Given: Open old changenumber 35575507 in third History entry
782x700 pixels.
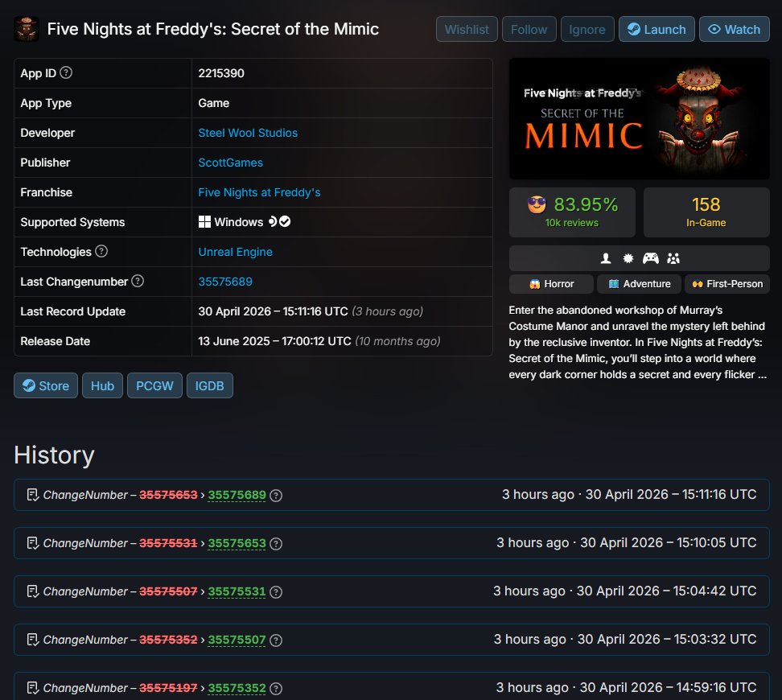Looking at the screenshot, I should [x=169, y=591].
